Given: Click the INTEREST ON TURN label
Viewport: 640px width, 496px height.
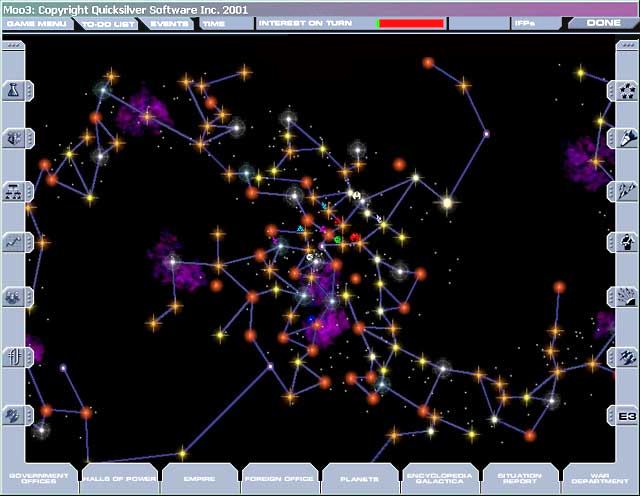Looking at the screenshot, I should point(305,23).
